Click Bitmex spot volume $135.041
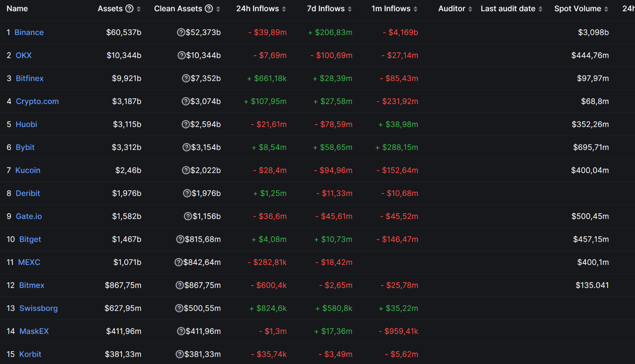Screen dimensions: 635x364 [592, 285]
